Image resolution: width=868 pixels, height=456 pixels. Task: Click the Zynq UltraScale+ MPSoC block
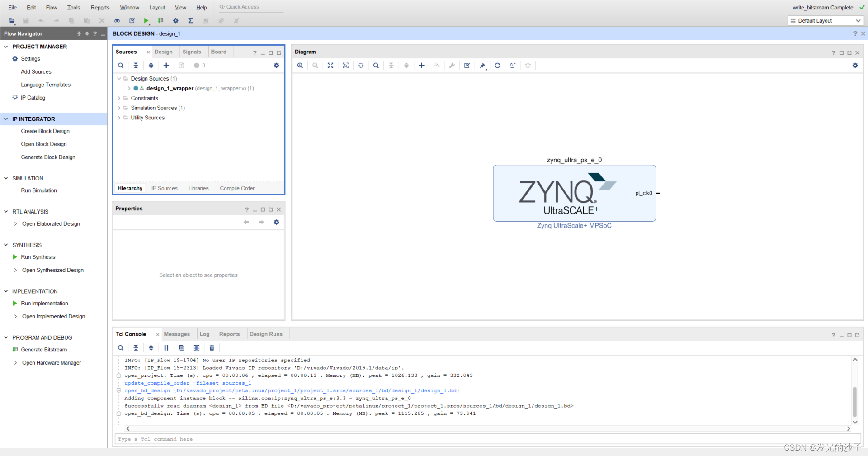(x=574, y=193)
